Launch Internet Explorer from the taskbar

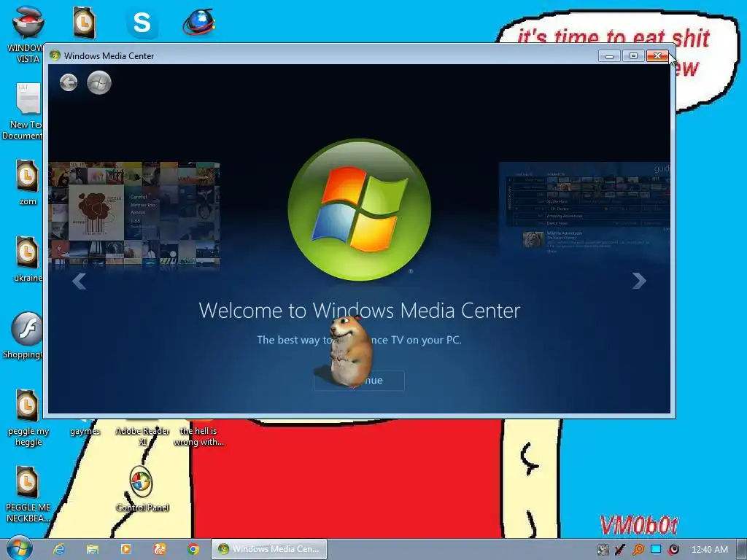[58, 549]
